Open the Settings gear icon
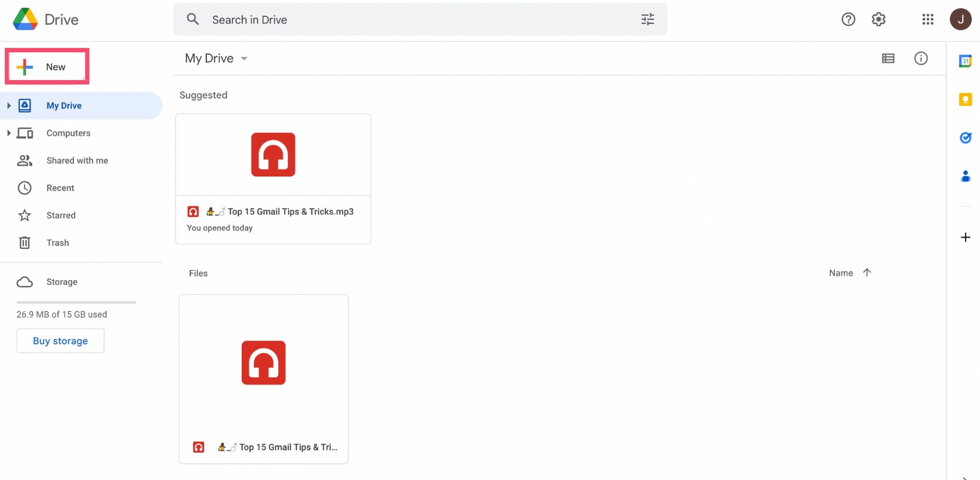 point(878,20)
